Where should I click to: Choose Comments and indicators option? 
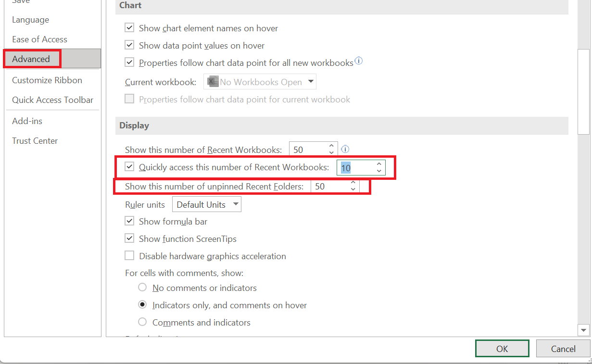tap(142, 322)
